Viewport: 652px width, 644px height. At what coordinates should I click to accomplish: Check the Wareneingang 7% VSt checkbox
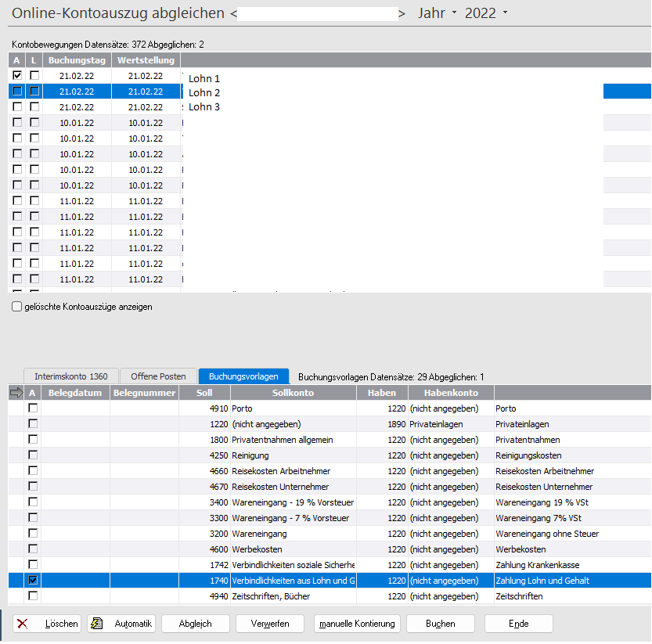coord(33,517)
